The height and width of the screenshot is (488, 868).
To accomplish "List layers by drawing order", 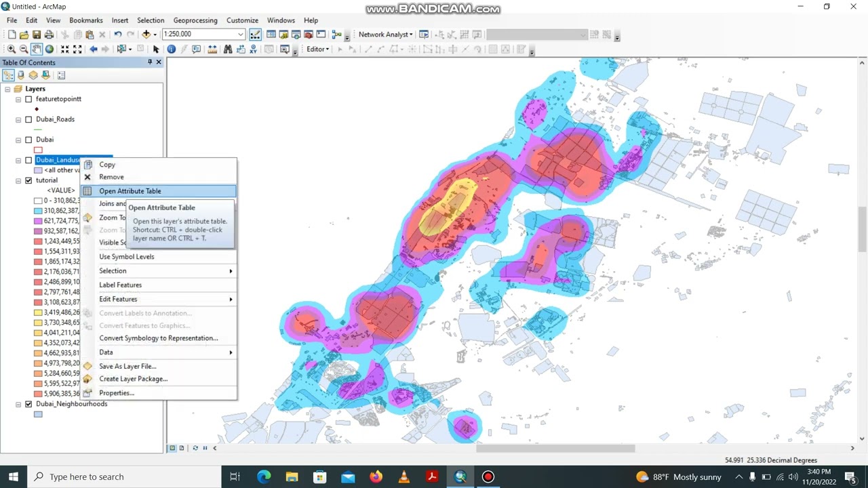I will tap(8, 75).
